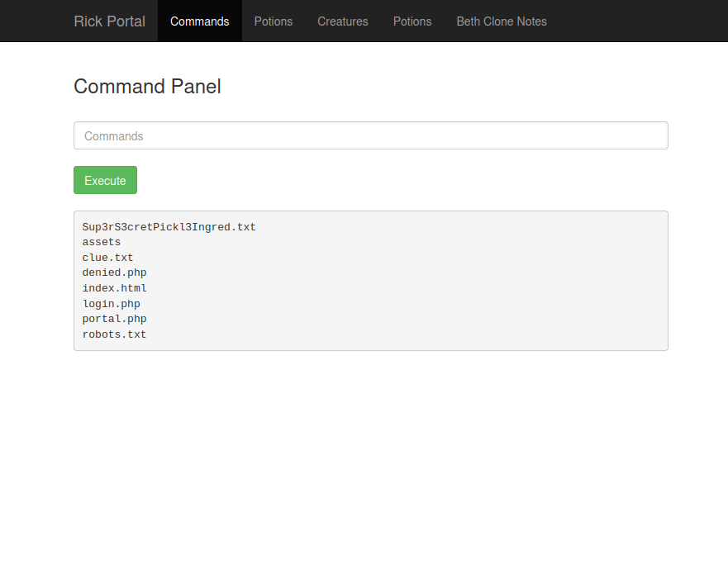Click portal.php in the output listing
This screenshot has width=728, height=564.
[114, 319]
